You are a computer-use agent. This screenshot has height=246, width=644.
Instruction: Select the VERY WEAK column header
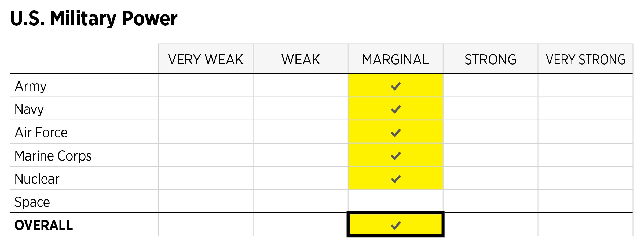pyautogui.click(x=206, y=59)
